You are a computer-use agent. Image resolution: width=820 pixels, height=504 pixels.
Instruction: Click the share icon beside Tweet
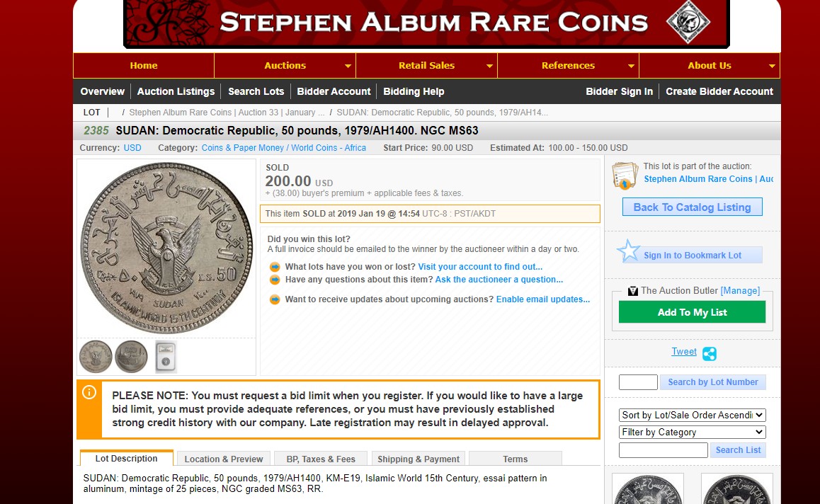pyautogui.click(x=709, y=354)
